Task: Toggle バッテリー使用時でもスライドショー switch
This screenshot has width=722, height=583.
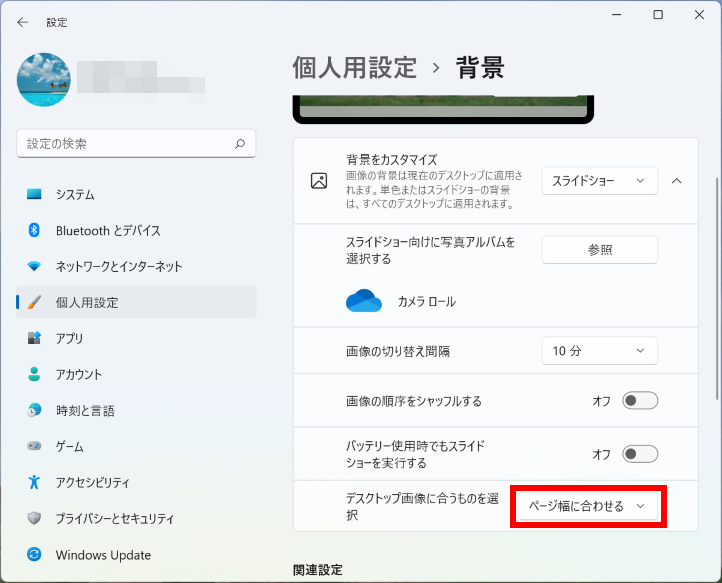Action: tap(640, 454)
